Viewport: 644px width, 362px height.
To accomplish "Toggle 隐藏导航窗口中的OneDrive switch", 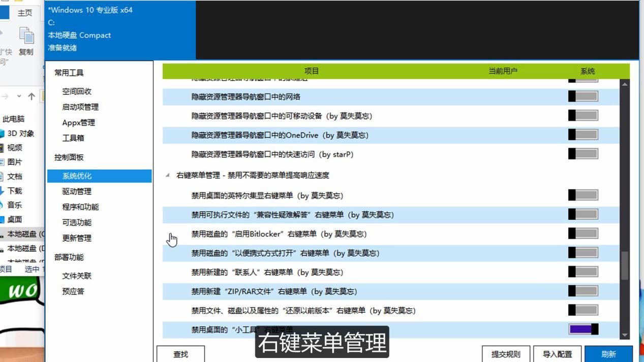I will point(583,135).
